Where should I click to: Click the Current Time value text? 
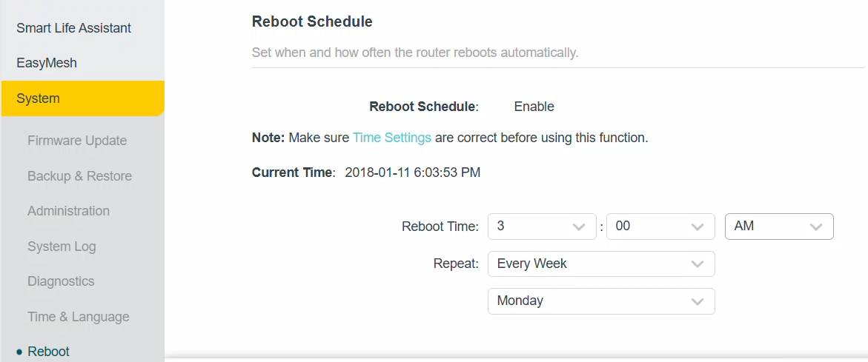click(x=412, y=172)
